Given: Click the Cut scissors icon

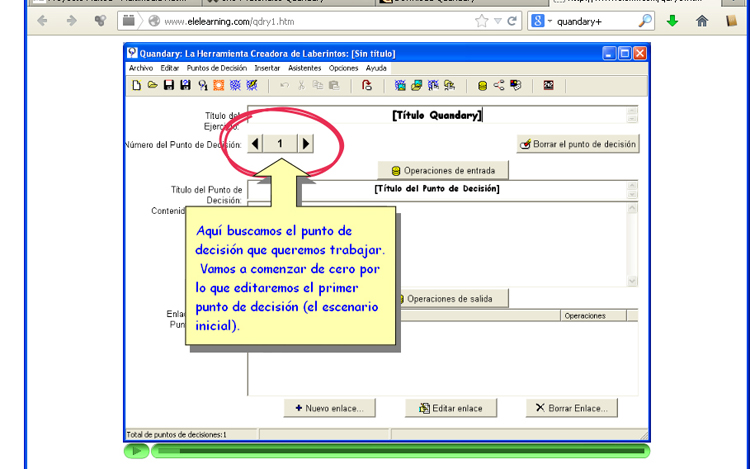Looking at the screenshot, I should (301, 86).
